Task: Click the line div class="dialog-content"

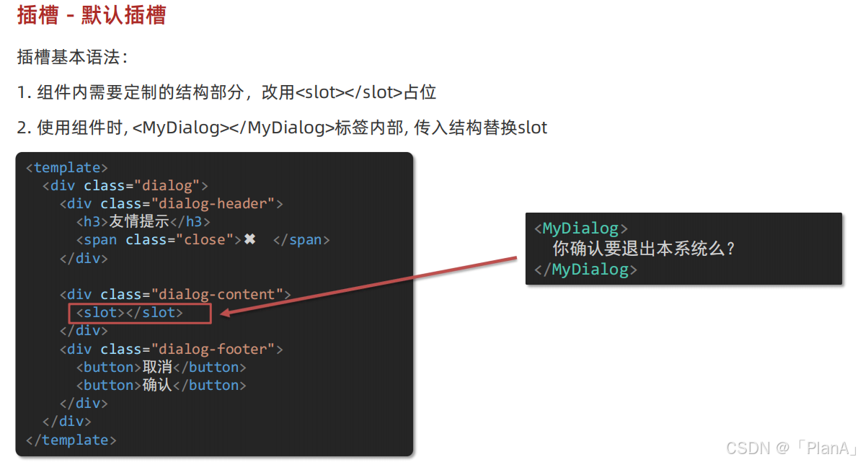Action: point(175,294)
